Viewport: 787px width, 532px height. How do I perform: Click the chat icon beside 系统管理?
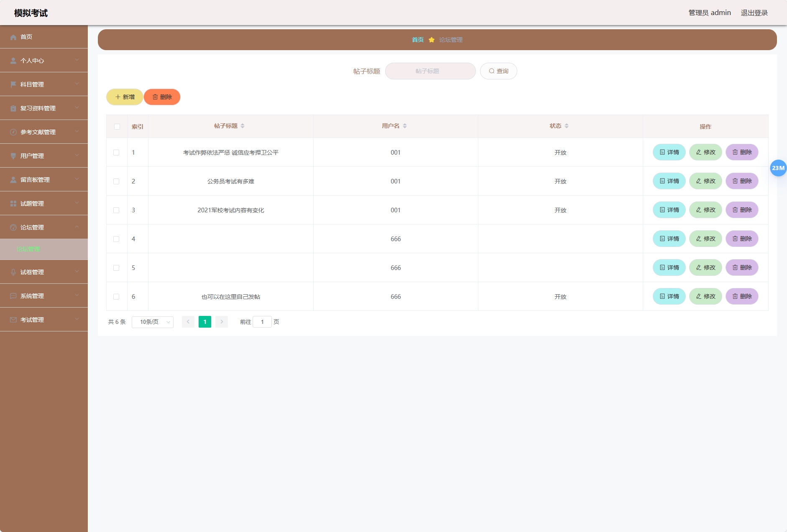(x=13, y=296)
